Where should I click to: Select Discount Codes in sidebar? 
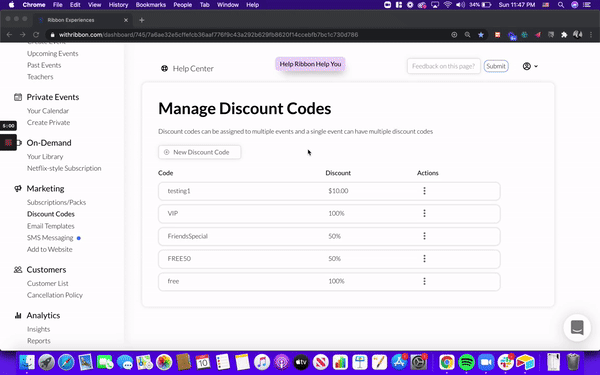point(51,214)
